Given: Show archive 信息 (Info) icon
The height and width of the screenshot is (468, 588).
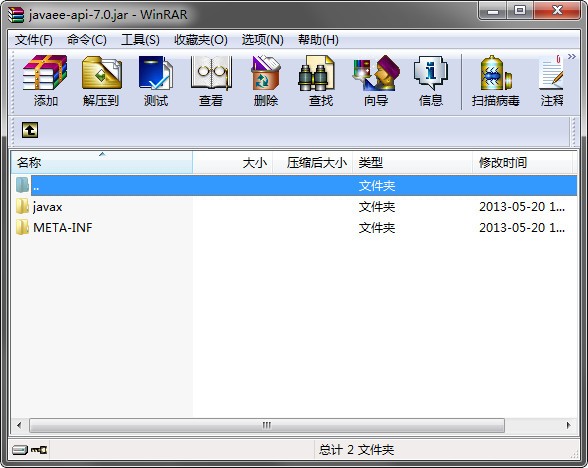Looking at the screenshot, I should [x=431, y=80].
